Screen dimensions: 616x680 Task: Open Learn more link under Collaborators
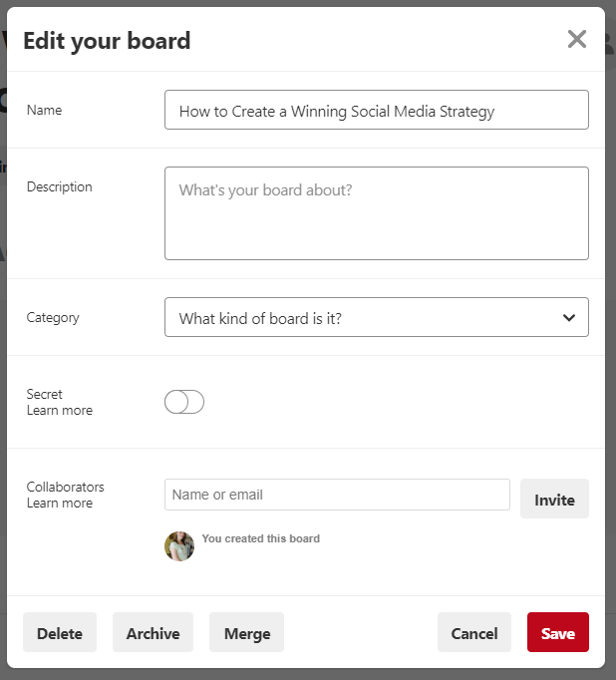pyautogui.click(x=60, y=504)
